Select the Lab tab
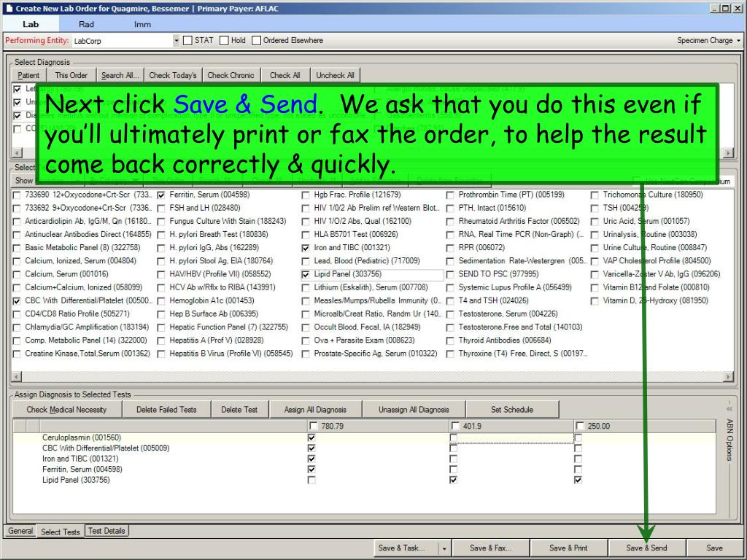 tap(31, 24)
